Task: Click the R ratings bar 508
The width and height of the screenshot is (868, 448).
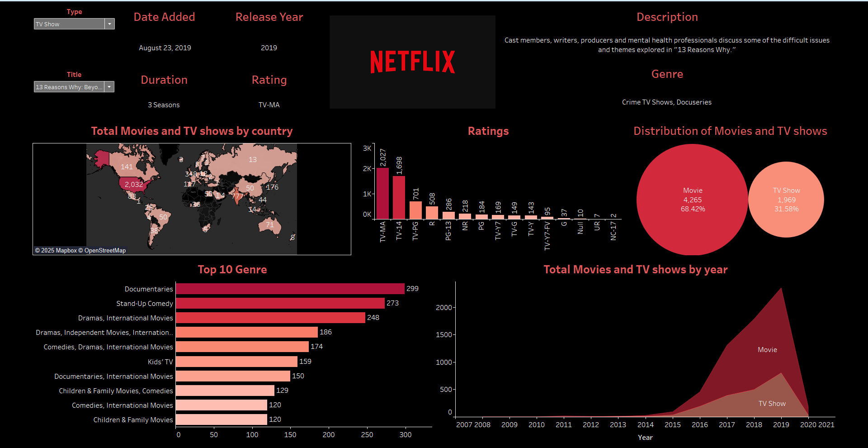Action: (432, 213)
